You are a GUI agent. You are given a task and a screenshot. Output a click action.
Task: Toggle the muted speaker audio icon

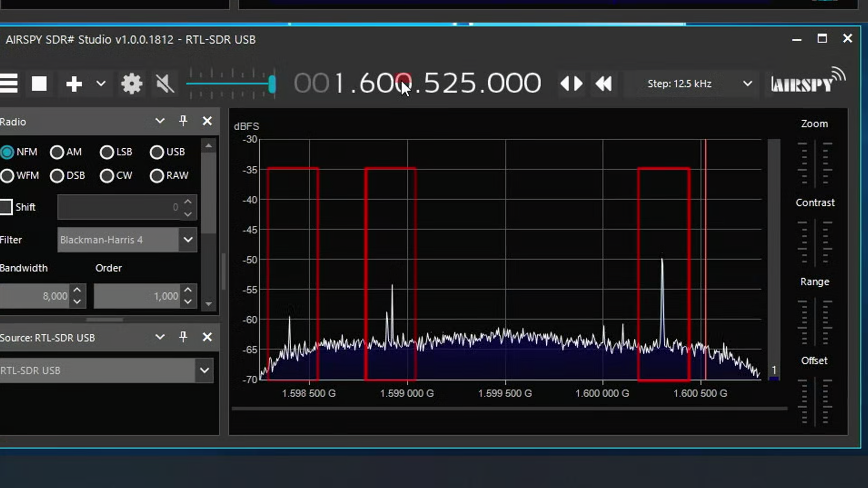pyautogui.click(x=165, y=84)
